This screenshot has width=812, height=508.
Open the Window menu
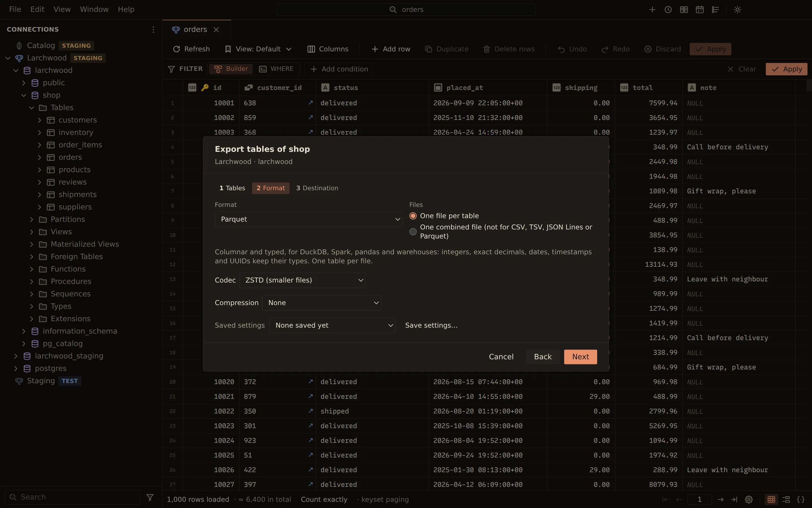click(x=94, y=9)
